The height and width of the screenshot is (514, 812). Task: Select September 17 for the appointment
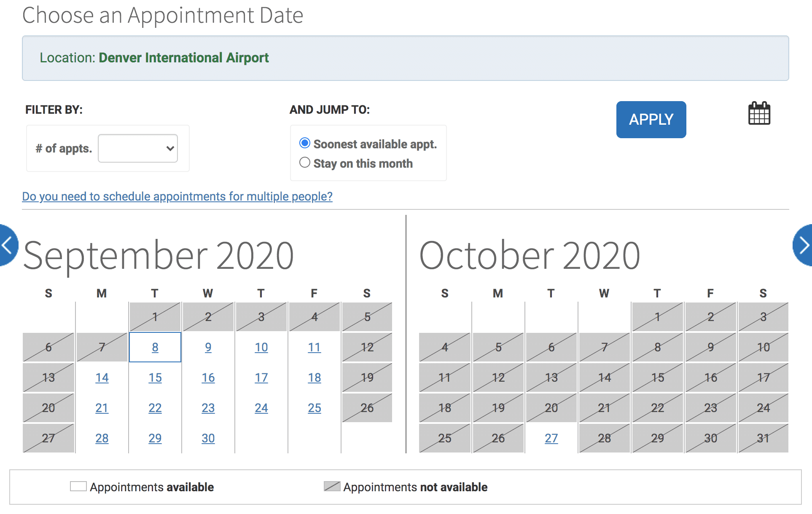point(261,377)
